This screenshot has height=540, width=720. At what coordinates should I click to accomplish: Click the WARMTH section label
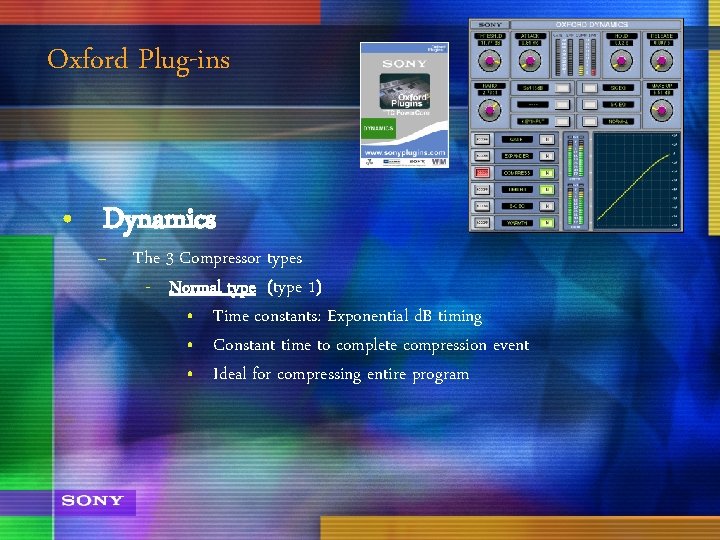click(517, 223)
